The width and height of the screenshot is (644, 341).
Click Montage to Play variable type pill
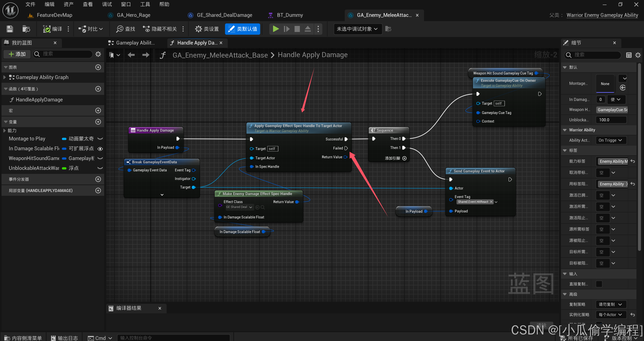[x=64, y=139]
